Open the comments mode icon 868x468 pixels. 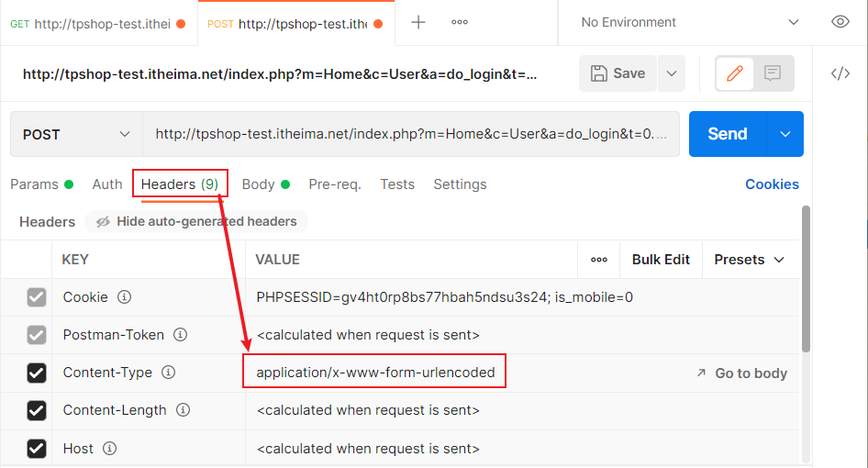(x=773, y=73)
